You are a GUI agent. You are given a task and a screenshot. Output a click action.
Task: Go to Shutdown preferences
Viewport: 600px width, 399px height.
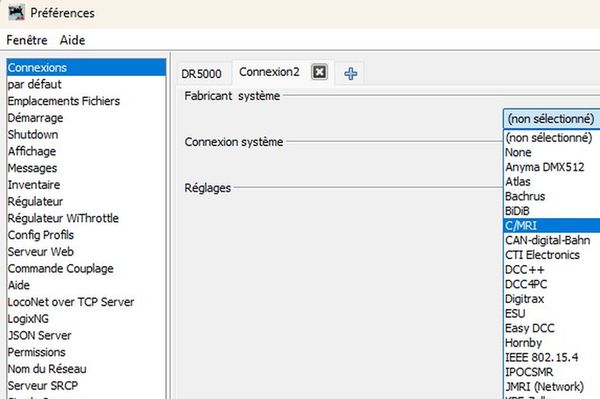coord(86,135)
